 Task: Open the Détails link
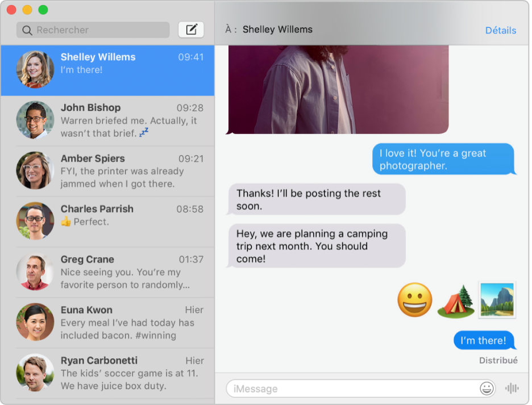coord(500,30)
